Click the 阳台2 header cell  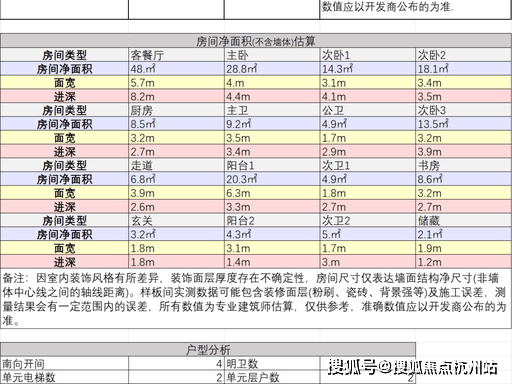(x=272, y=221)
